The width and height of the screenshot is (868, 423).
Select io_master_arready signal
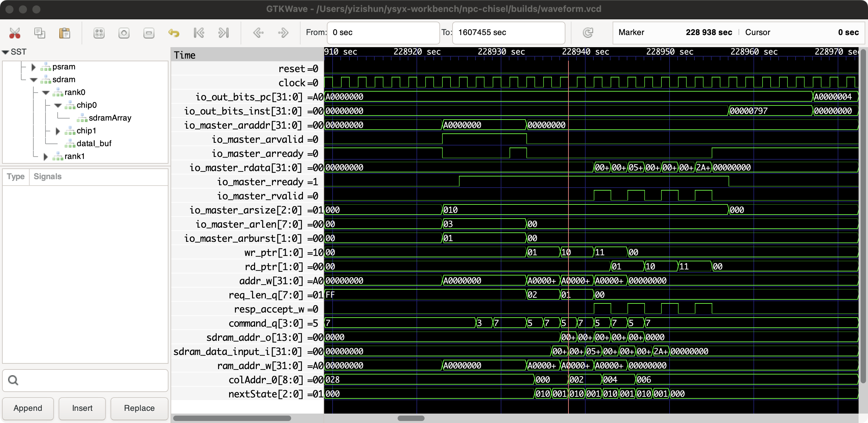click(247, 154)
